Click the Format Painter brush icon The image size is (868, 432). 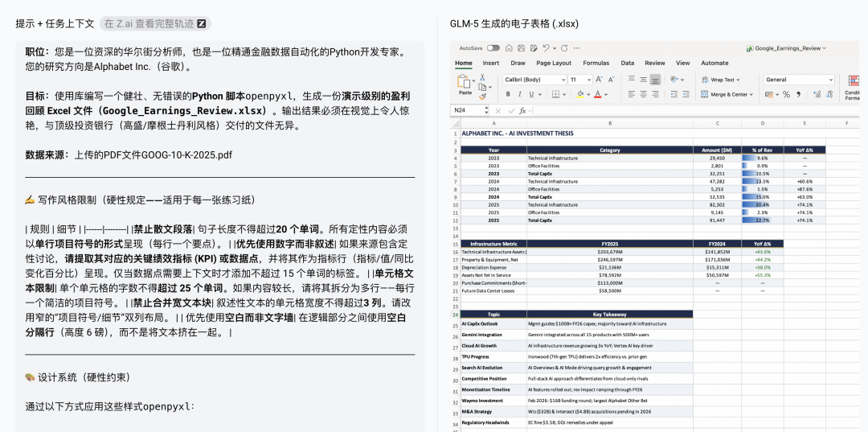point(483,97)
